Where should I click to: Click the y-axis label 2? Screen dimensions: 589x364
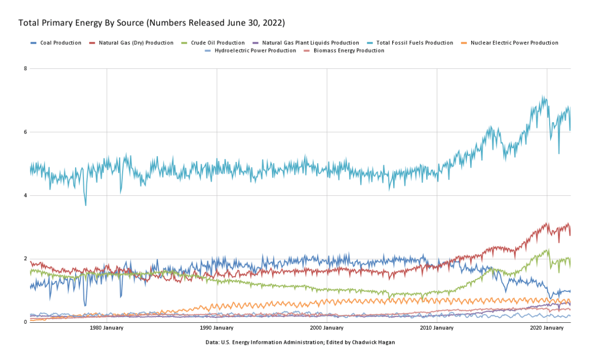[25, 259]
